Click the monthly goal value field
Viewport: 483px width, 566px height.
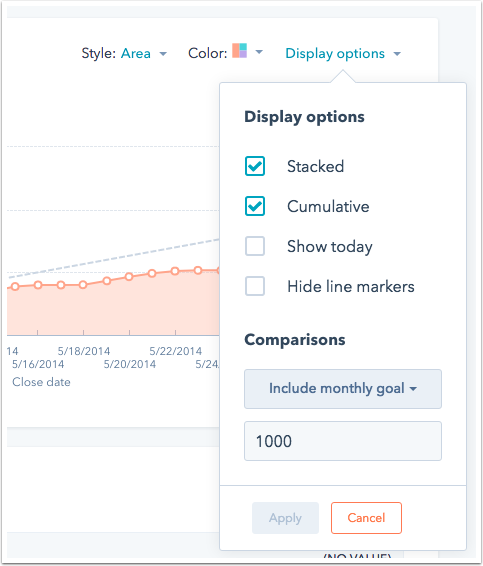343,441
